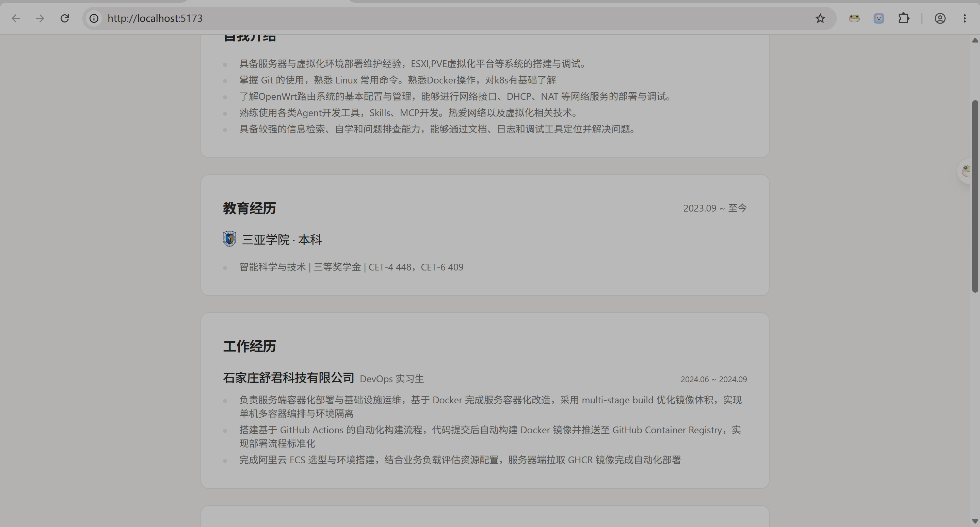Click the internship dates 2024.06 ~ 2024.09
The image size is (980, 527).
(714, 379)
